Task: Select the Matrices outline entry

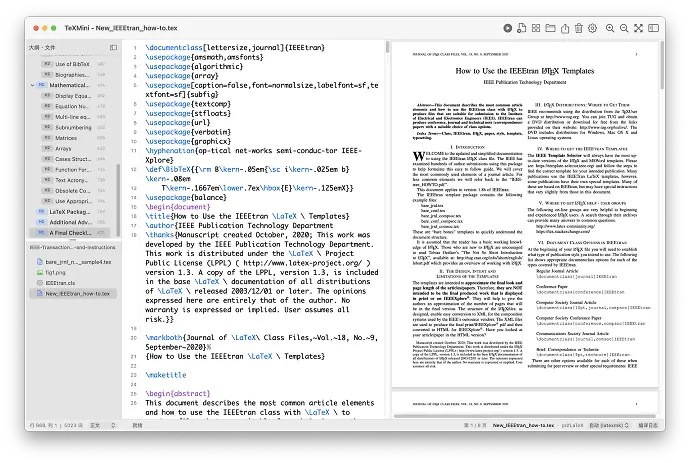Action: pyautogui.click(x=66, y=138)
